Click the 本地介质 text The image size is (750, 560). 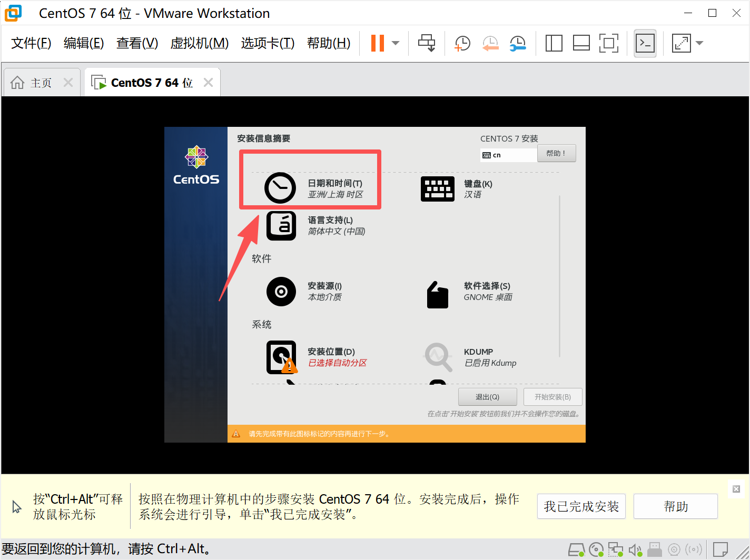pyautogui.click(x=325, y=297)
